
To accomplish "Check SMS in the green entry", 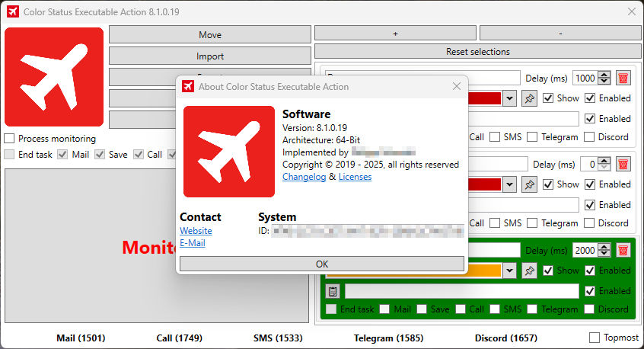I will pos(496,309).
